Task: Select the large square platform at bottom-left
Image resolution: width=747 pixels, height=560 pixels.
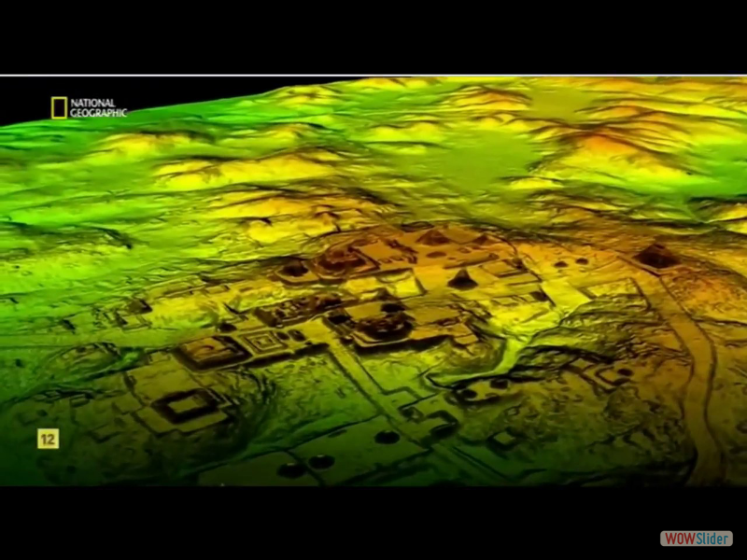Action: click(185, 406)
